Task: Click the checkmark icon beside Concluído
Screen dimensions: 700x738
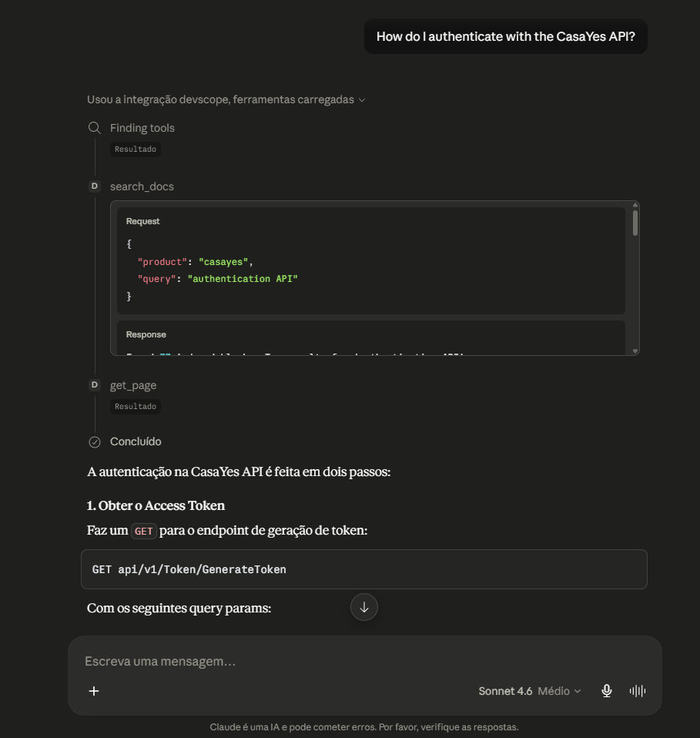Action: coord(95,442)
